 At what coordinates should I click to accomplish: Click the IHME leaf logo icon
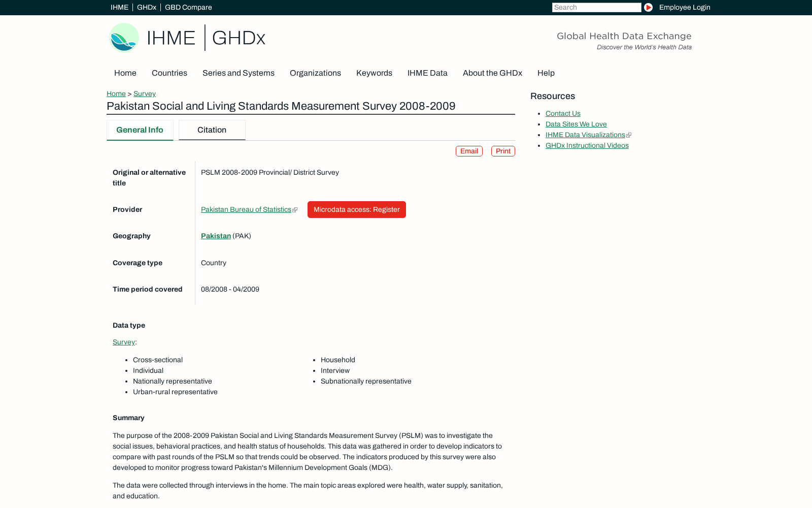124,38
